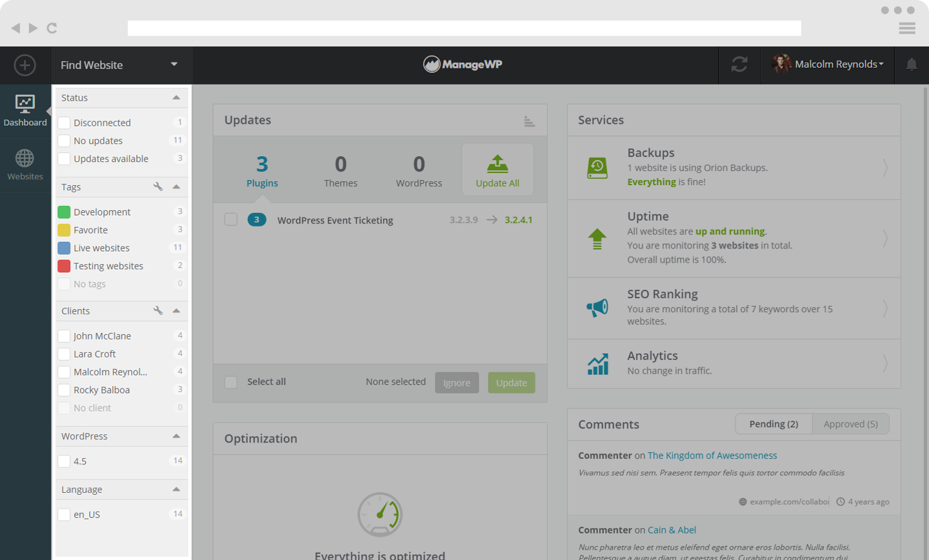Collapse the WordPress filter section
929x560 pixels.
pyautogui.click(x=176, y=436)
